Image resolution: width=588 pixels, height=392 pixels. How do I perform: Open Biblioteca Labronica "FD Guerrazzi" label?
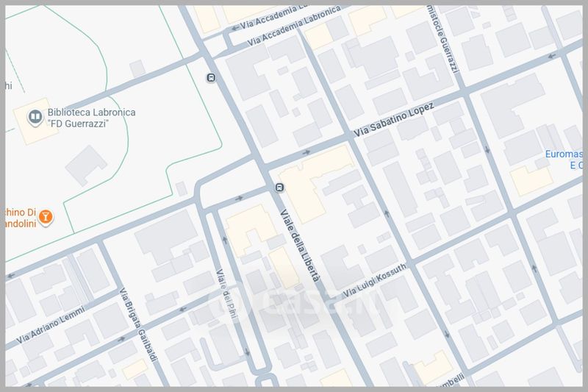tap(81, 118)
